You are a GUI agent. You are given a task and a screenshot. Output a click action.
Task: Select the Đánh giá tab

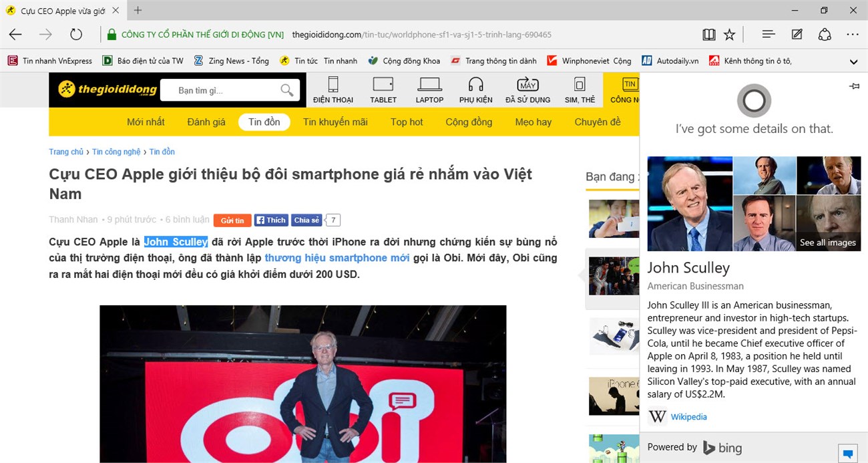[x=206, y=122]
